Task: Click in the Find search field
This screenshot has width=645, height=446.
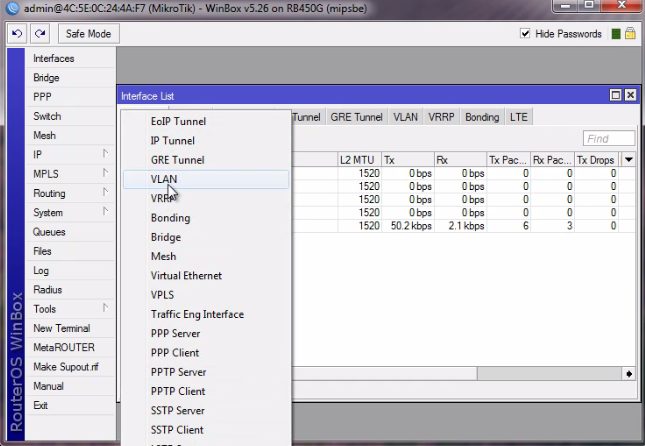Action: click(609, 139)
